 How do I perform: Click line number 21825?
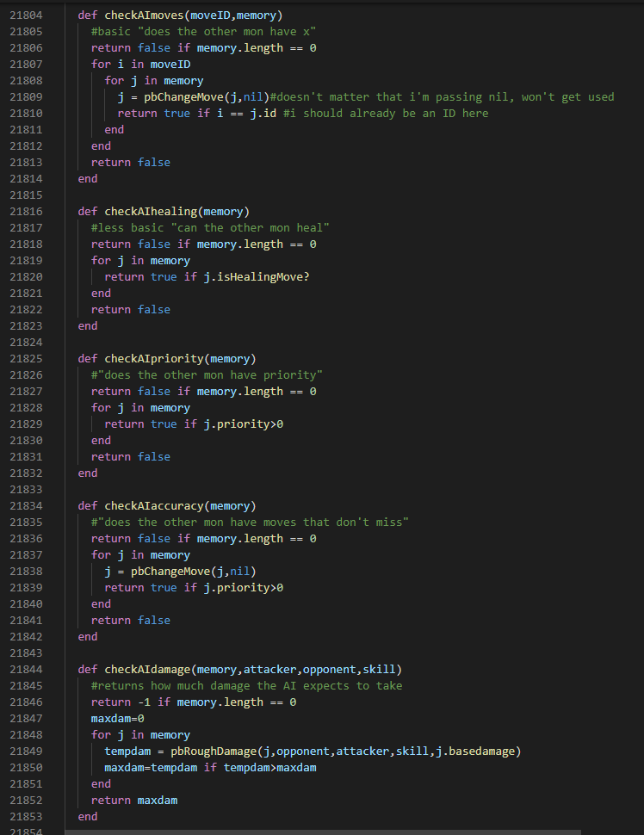pos(26,359)
